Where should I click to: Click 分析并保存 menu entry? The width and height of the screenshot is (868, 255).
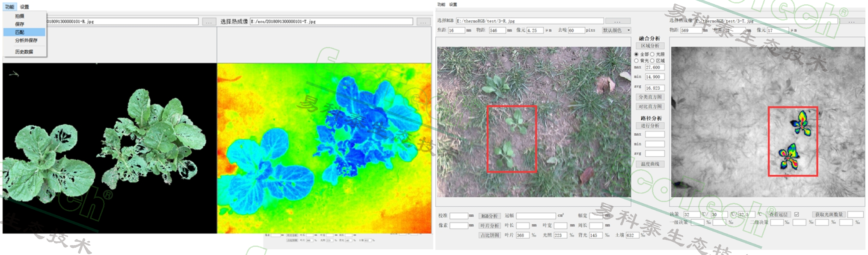coord(26,40)
